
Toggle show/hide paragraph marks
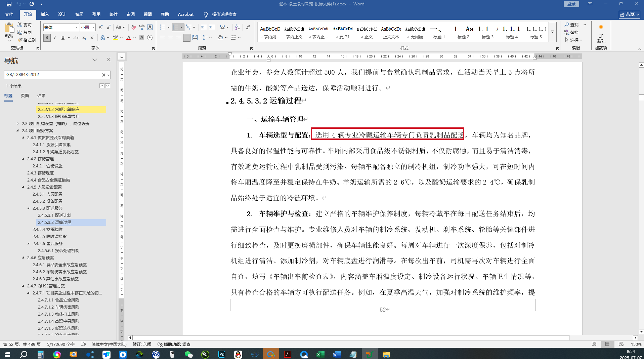tap(248, 27)
